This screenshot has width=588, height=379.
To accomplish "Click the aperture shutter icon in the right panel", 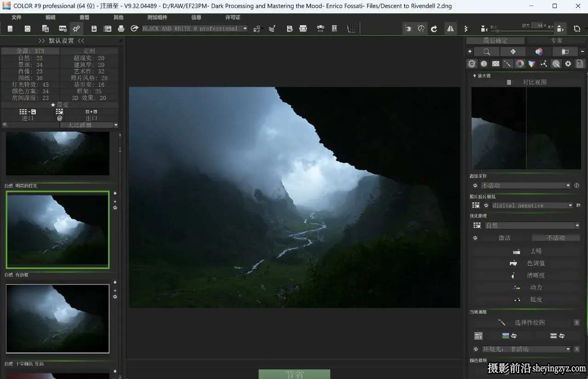I will tap(568, 64).
